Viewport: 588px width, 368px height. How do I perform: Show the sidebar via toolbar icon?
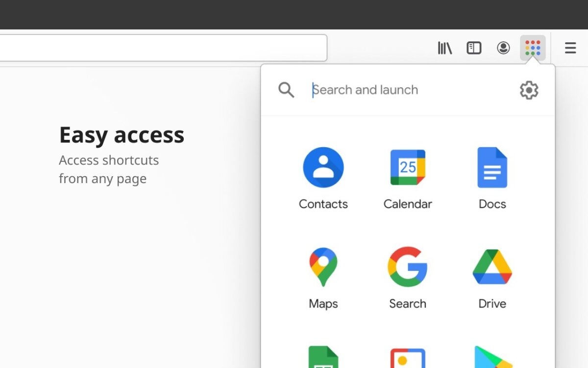click(474, 48)
